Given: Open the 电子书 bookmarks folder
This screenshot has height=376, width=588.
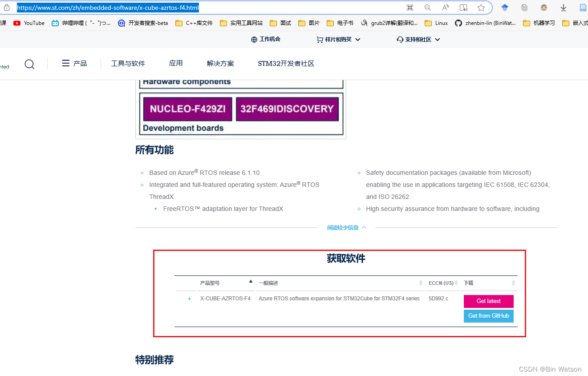Looking at the screenshot, I should pyautogui.click(x=340, y=23).
